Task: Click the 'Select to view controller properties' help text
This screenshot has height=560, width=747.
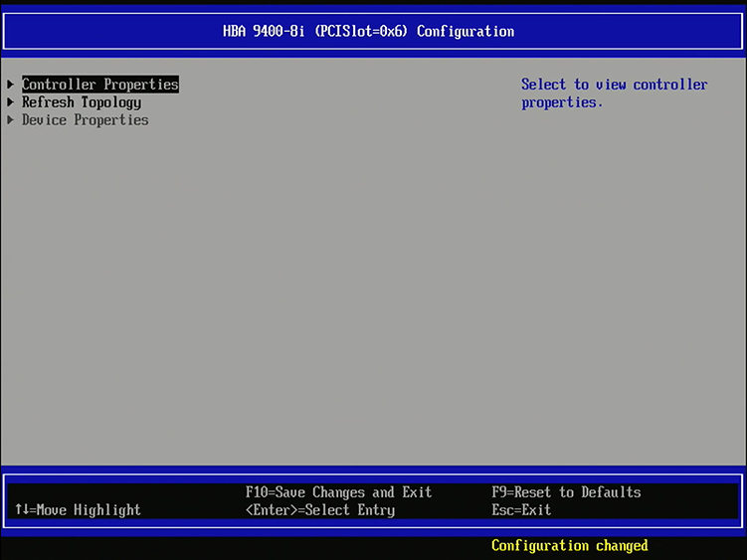Action: click(614, 93)
